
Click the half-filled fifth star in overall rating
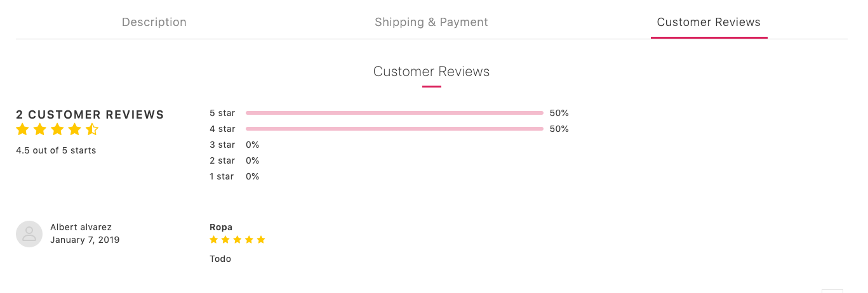point(92,130)
